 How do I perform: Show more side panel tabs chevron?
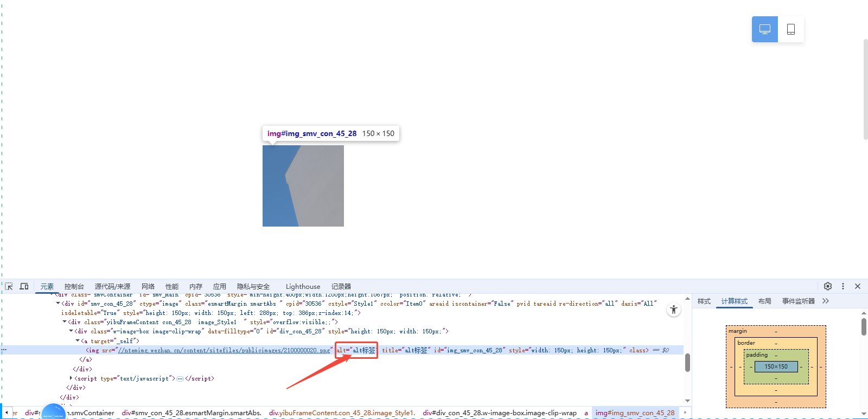coord(826,301)
